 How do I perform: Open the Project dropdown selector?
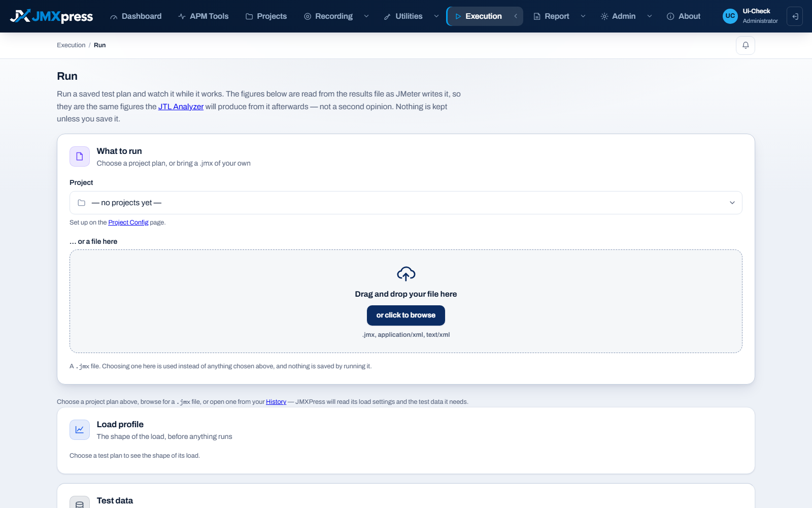click(406, 203)
